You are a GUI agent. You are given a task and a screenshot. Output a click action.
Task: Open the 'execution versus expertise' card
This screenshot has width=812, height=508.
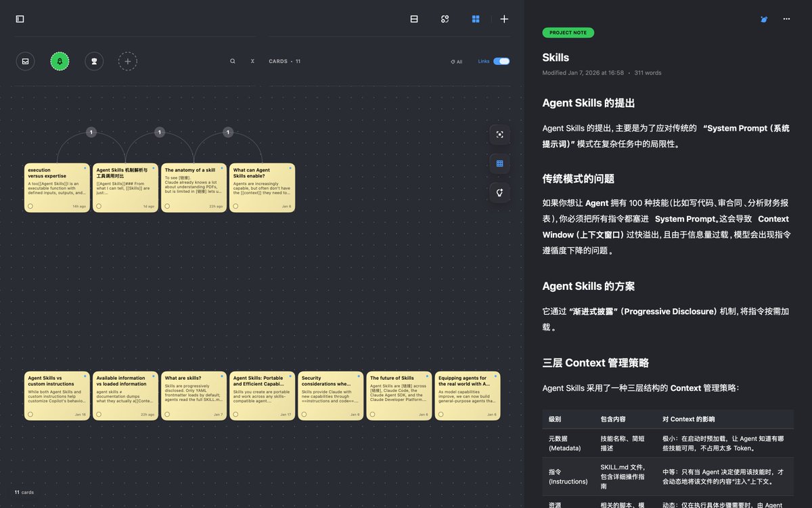point(57,188)
